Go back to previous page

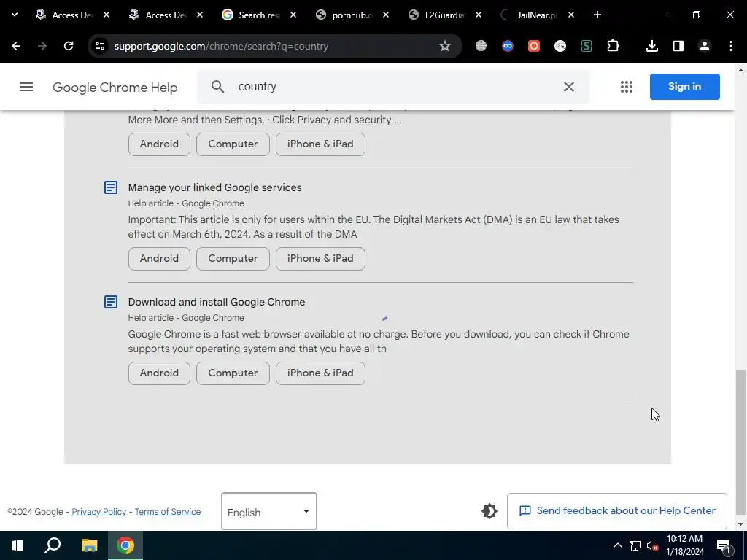click(16, 46)
